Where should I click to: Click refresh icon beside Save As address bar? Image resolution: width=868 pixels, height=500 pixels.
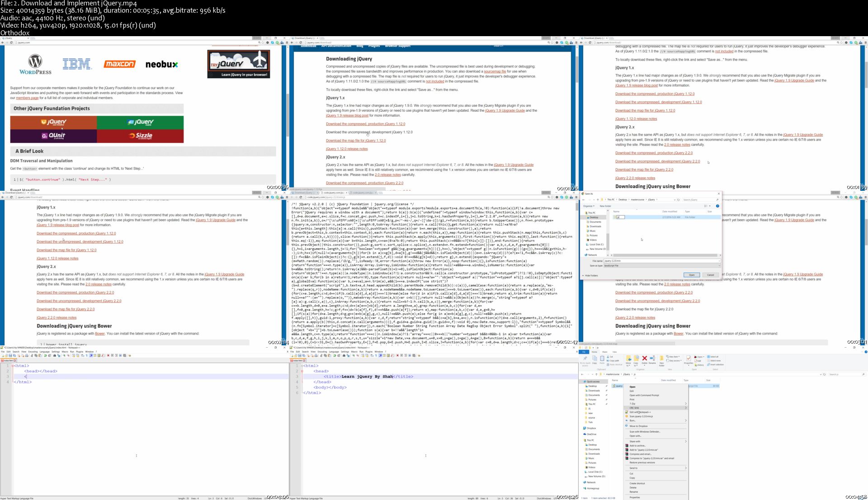(x=678, y=199)
